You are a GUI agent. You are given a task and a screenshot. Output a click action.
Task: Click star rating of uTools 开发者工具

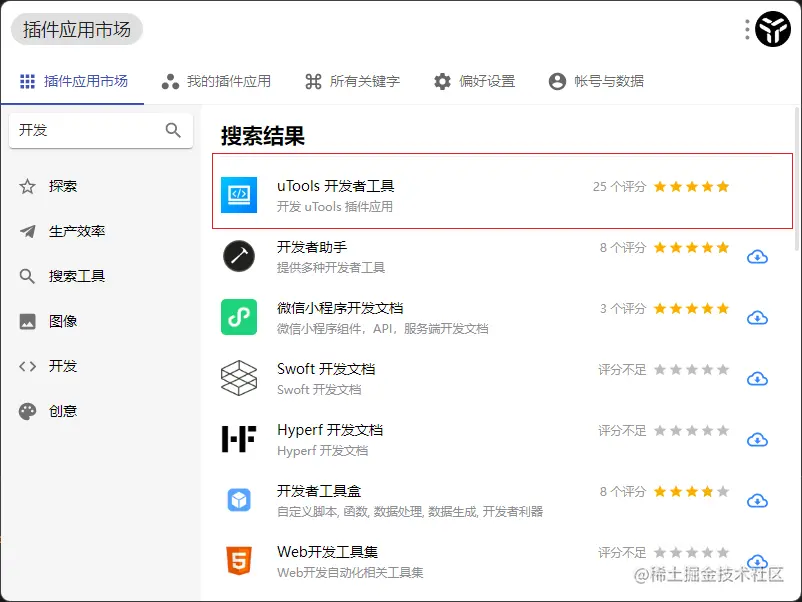click(x=692, y=187)
